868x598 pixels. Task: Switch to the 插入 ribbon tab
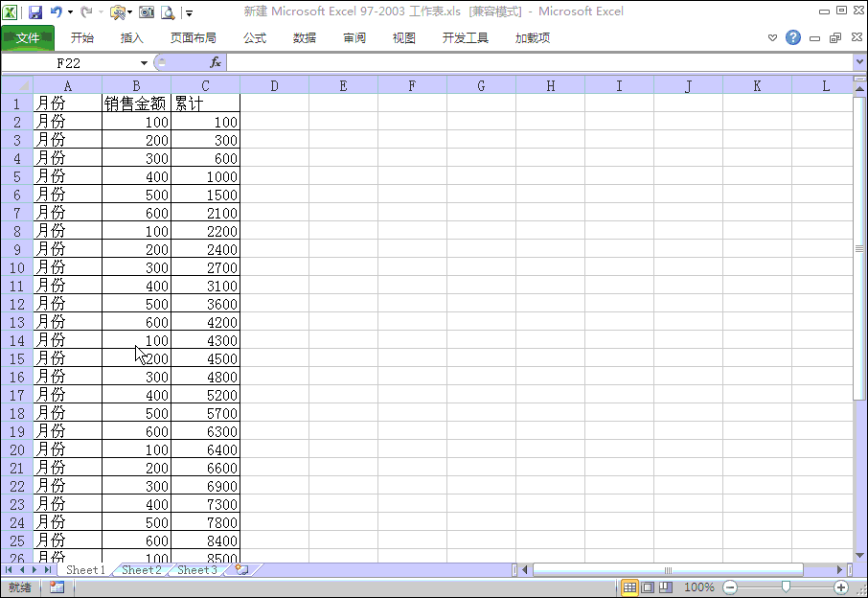coord(132,37)
